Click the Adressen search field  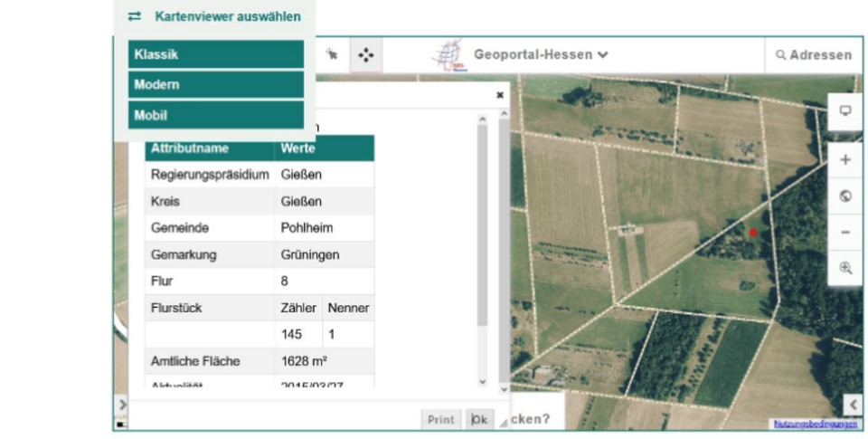[x=814, y=55]
